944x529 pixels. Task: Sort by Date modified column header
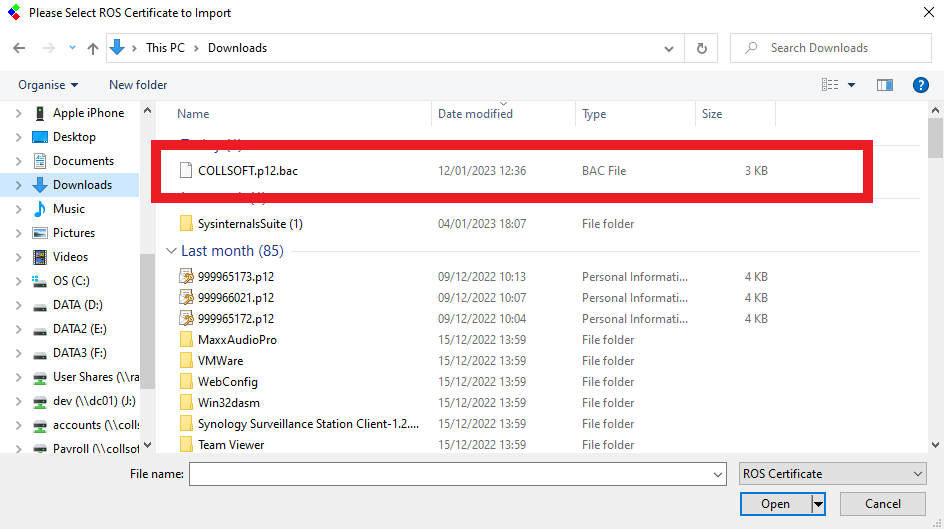coord(475,114)
